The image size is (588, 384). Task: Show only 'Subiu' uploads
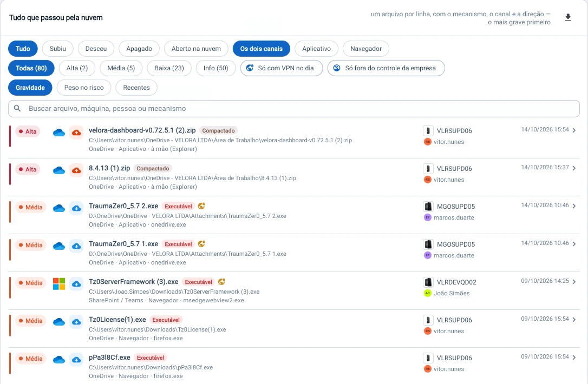[58, 49]
